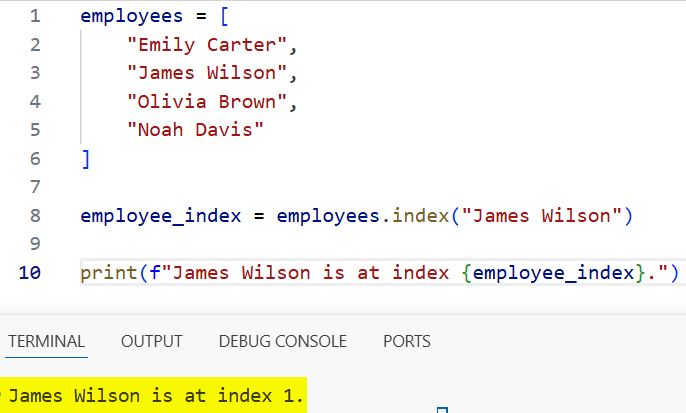Viewport: 686px width, 413px height.
Task: Click the closing bracket on line 6
Action: coord(86,159)
